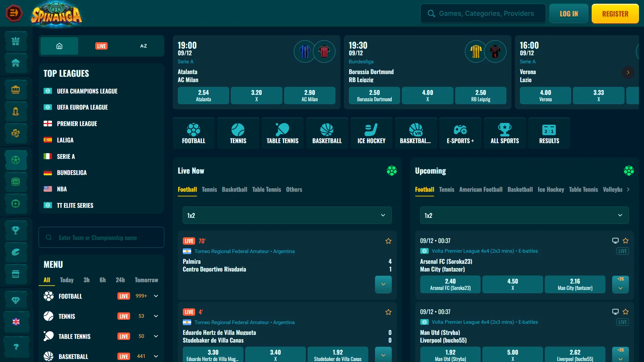Filter menu by 24h
The width and height of the screenshot is (644, 362).
click(120, 280)
